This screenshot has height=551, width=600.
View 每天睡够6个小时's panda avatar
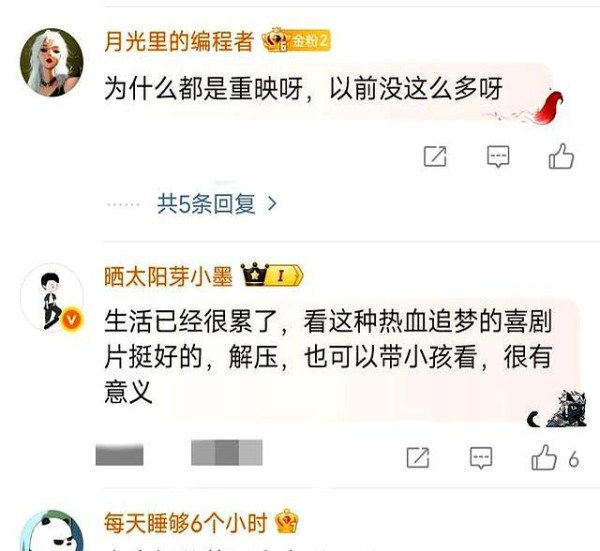pyautogui.click(x=51, y=531)
